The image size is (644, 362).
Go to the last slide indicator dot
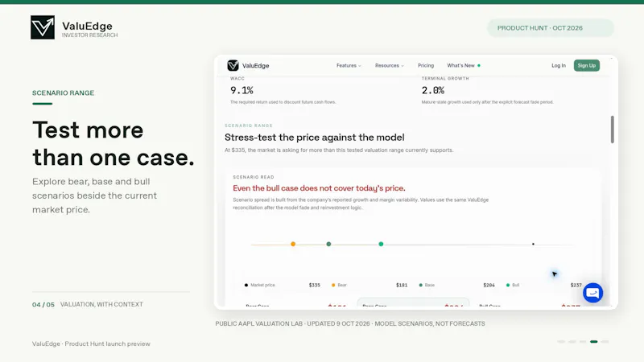click(605, 341)
